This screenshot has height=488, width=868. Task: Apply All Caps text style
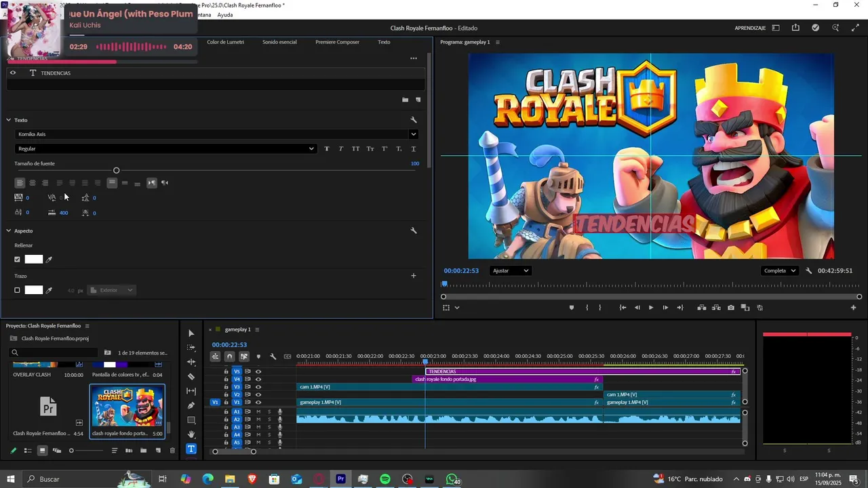pyautogui.click(x=355, y=148)
